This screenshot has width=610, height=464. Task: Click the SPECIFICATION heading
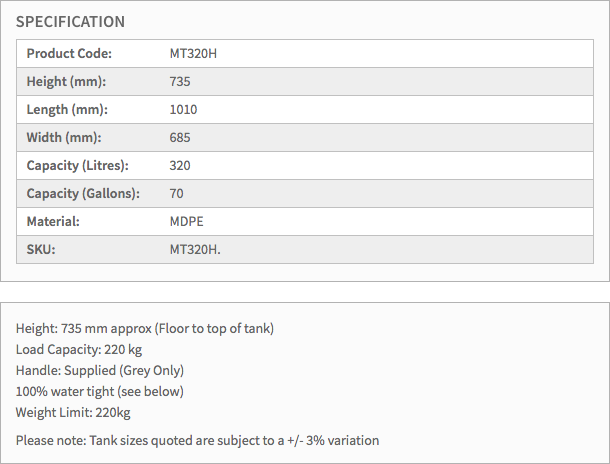pyautogui.click(x=70, y=22)
